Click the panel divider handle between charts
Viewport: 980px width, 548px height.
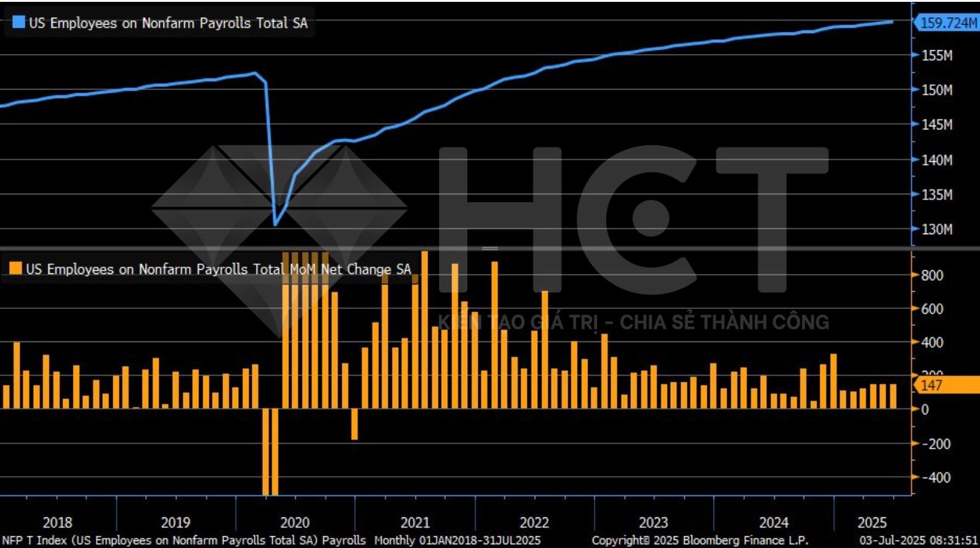[x=489, y=248]
